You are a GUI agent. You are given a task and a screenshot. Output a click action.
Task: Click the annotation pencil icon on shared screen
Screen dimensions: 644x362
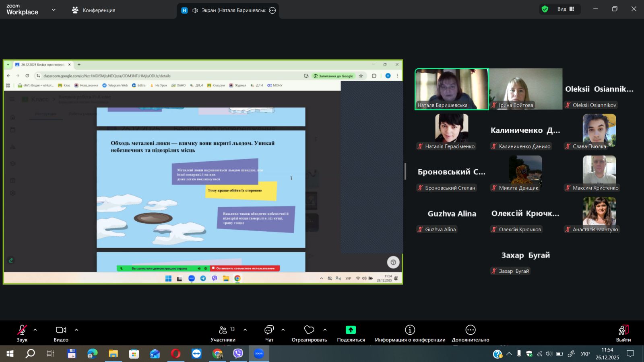pos(11,260)
